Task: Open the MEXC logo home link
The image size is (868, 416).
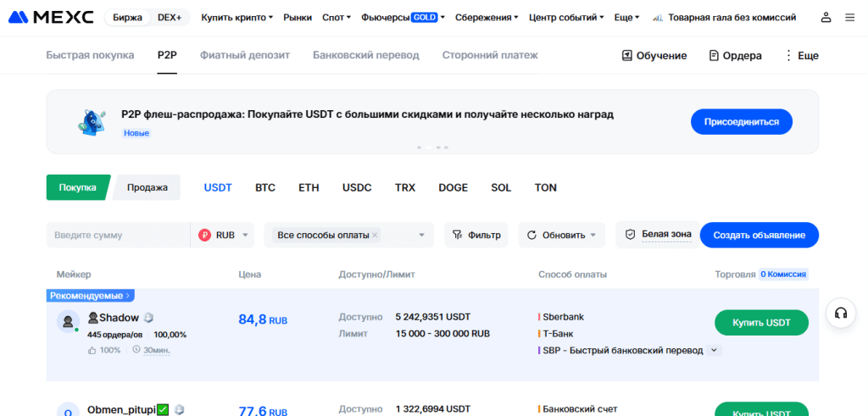Action: (51, 18)
